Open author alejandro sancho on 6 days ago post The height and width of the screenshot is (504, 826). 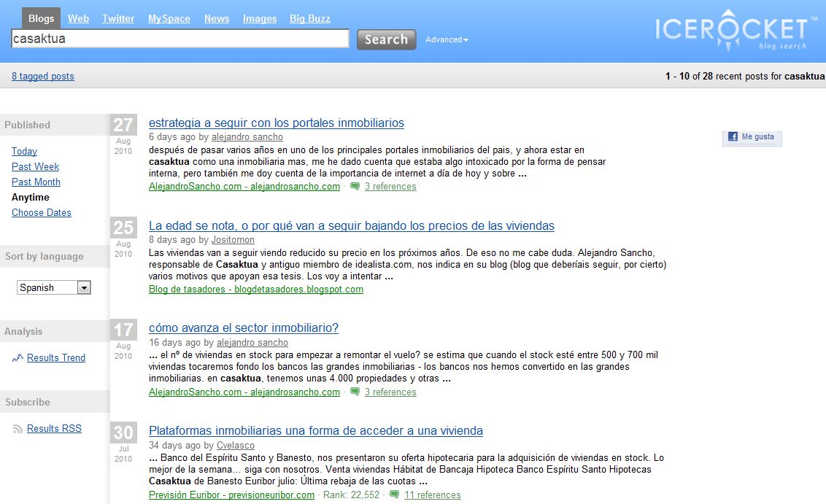coord(247,137)
